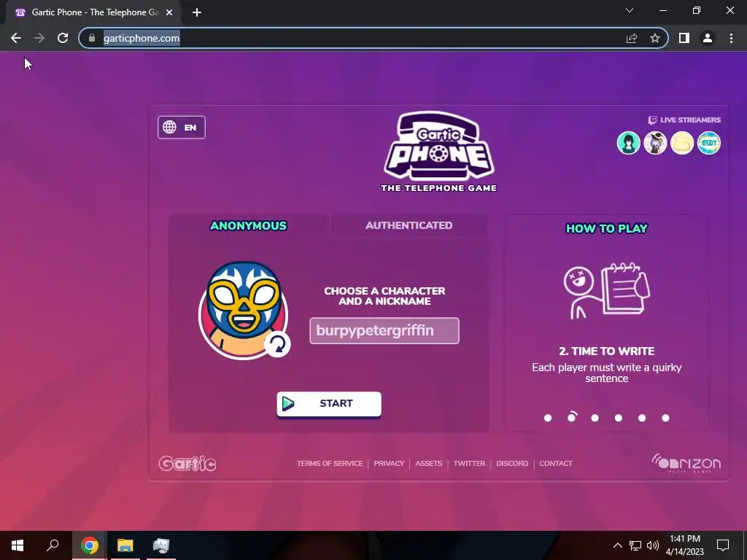
Task: Start the game with the START button
Action: tap(329, 404)
